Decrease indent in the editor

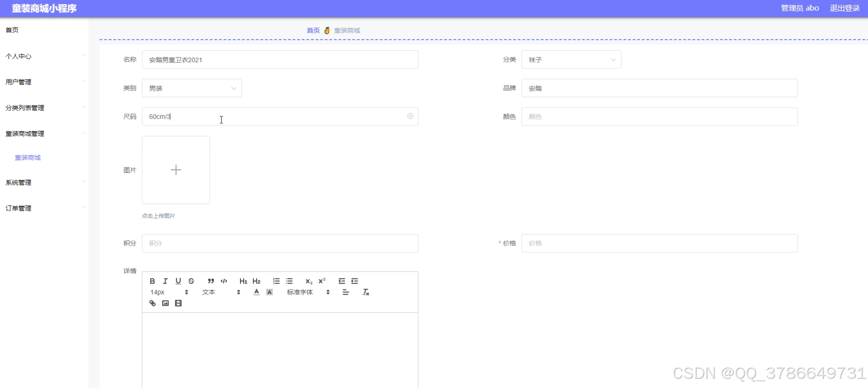[x=342, y=281]
